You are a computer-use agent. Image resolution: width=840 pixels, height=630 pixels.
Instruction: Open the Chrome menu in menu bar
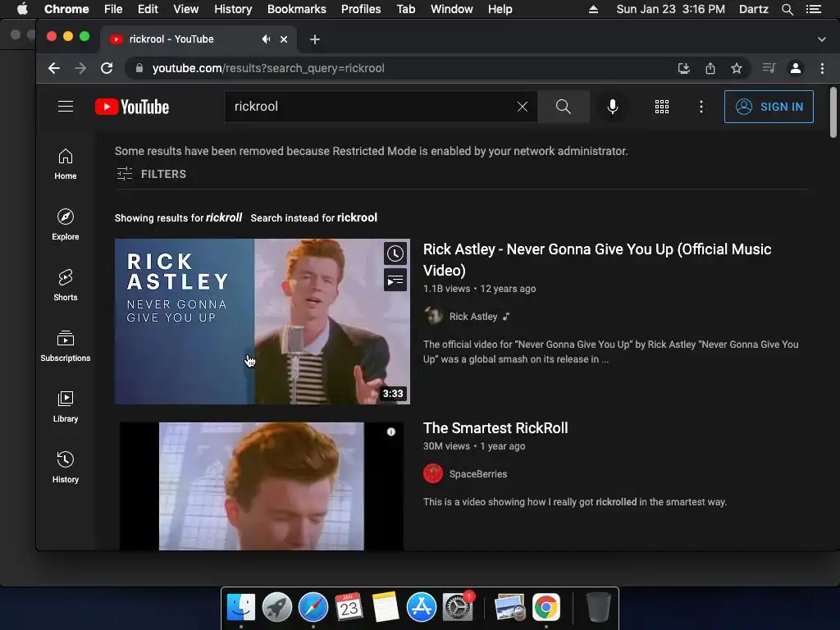(66, 9)
